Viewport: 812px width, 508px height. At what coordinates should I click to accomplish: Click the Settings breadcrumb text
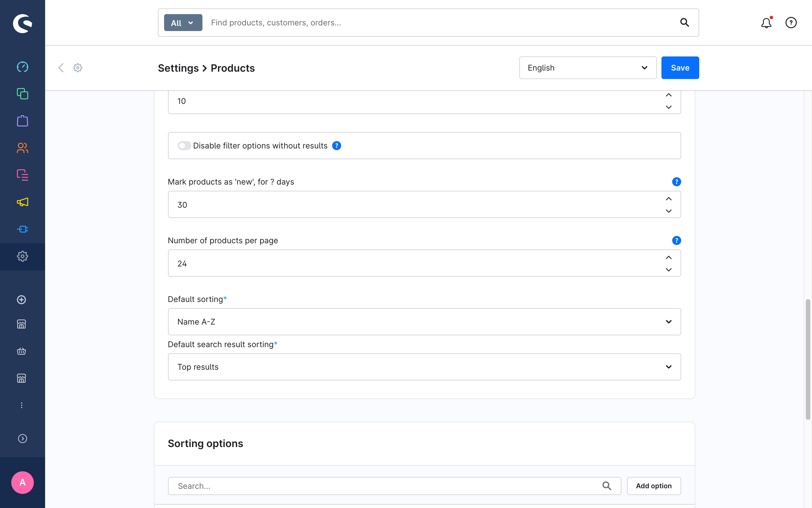[178, 68]
